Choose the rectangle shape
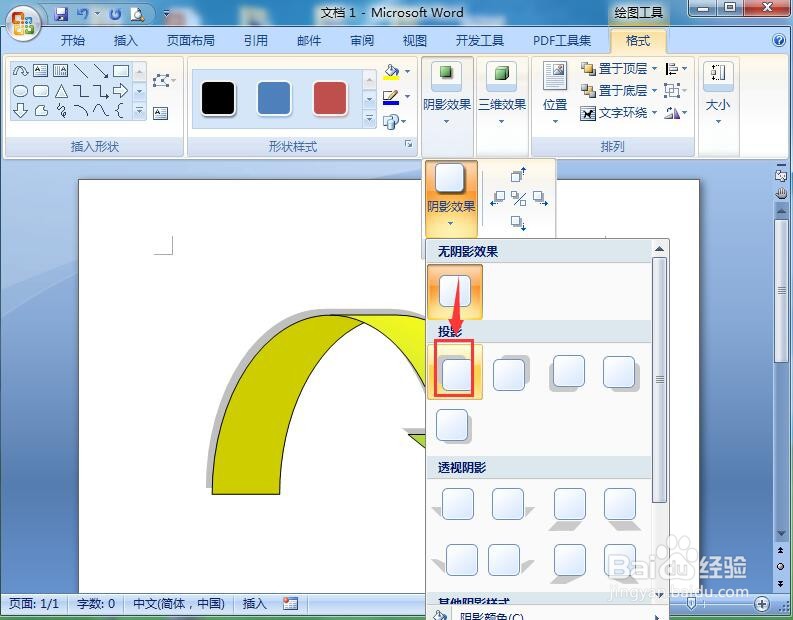The width and height of the screenshot is (793, 620). pyautogui.click(x=121, y=71)
